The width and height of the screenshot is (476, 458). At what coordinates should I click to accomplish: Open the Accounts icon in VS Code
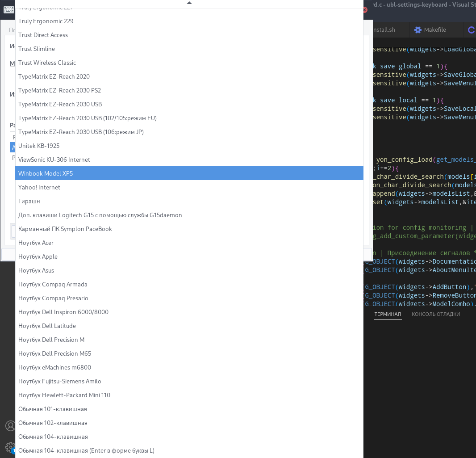[x=10, y=426]
